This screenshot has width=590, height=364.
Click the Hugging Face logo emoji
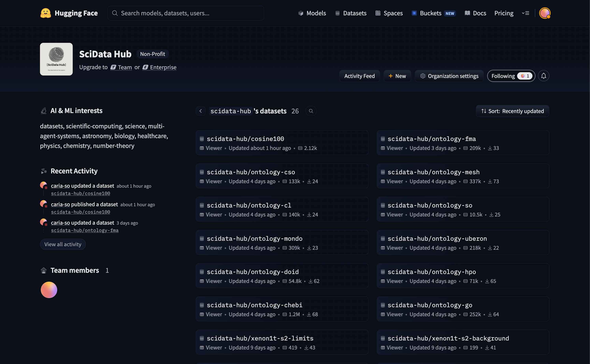tap(46, 13)
